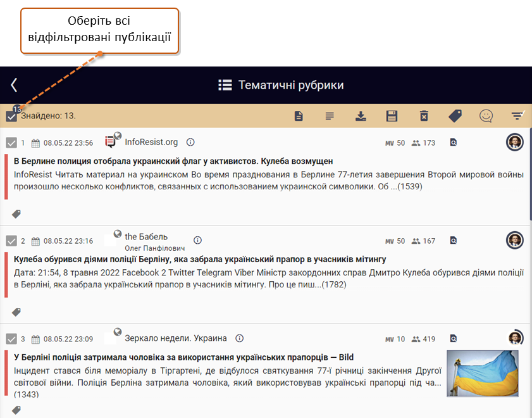
Task: Go back with the left chevron arrow
Action: pos(14,85)
